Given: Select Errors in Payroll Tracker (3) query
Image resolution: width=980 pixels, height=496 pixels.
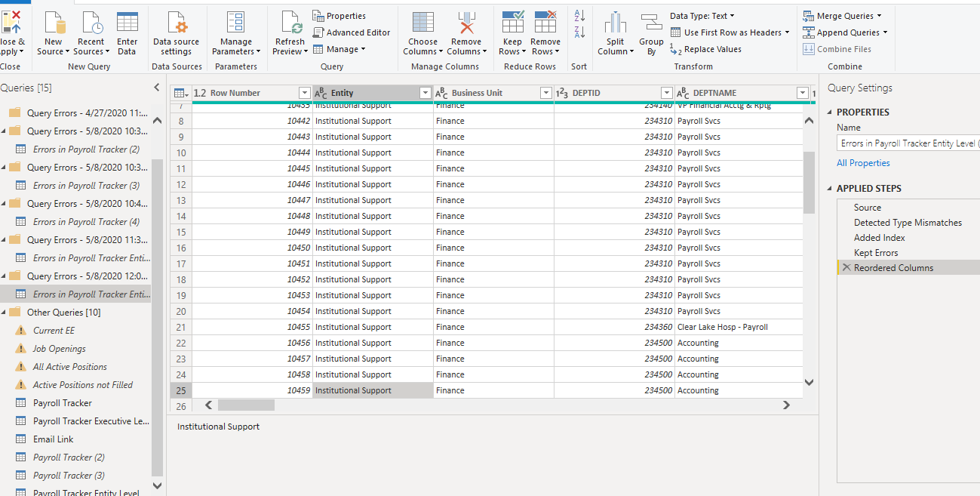Looking at the screenshot, I should tap(86, 186).
